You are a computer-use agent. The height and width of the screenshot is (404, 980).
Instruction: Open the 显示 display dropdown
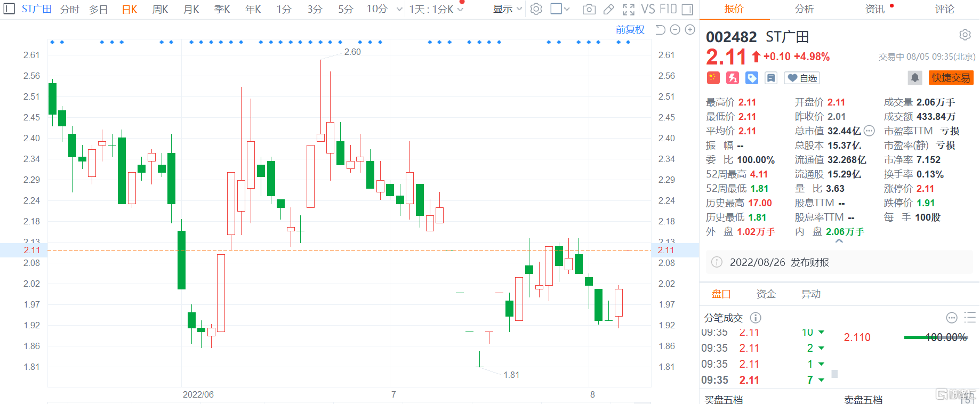507,9
